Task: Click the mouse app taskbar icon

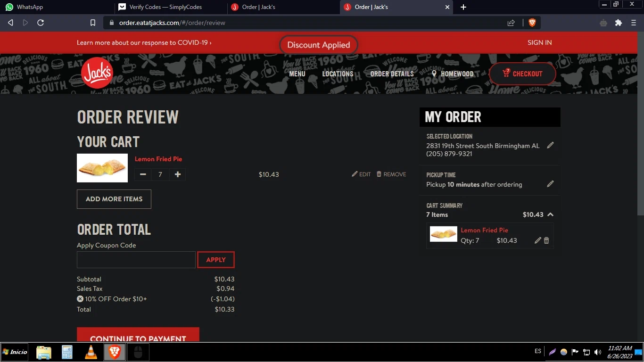Action: [x=138, y=352]
